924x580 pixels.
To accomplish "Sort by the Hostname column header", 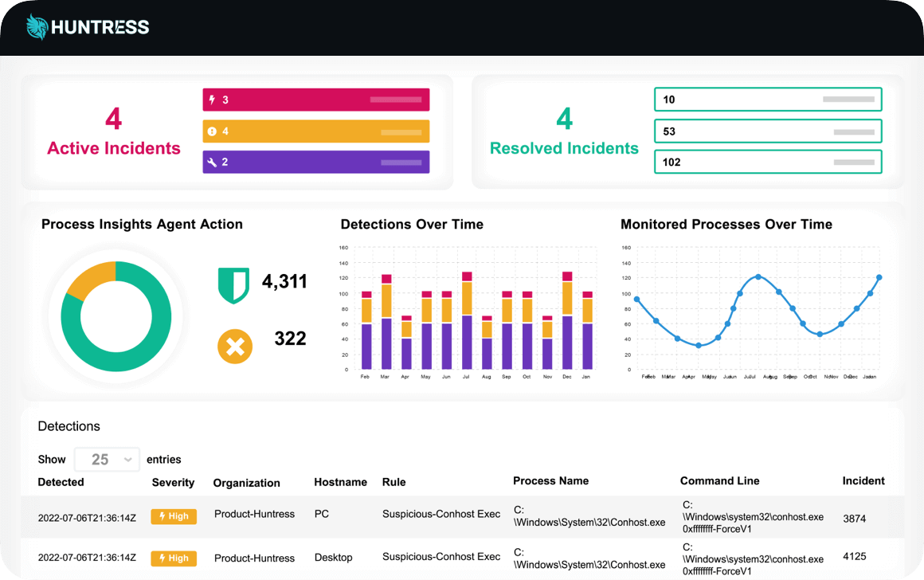I will [x=341, y=482].
